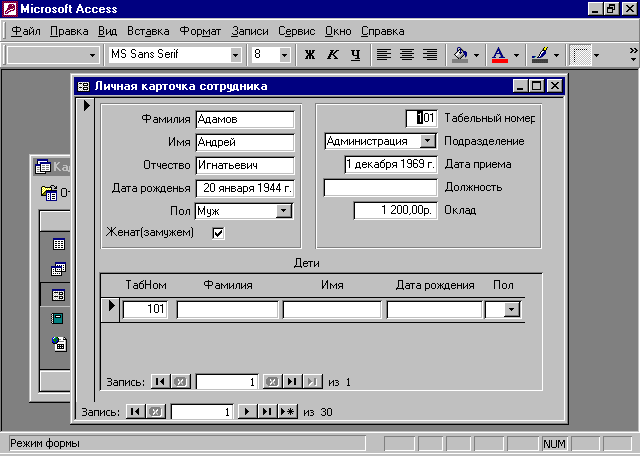Open line color dropdown arrow
This screenshot has height=456, width=640.
click(x=556, y=55)
